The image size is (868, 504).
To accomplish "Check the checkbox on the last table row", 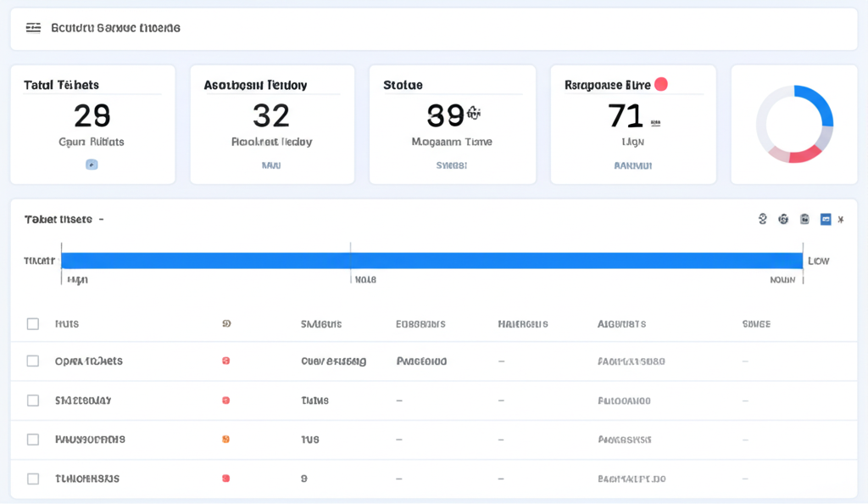I will (33, 478).
